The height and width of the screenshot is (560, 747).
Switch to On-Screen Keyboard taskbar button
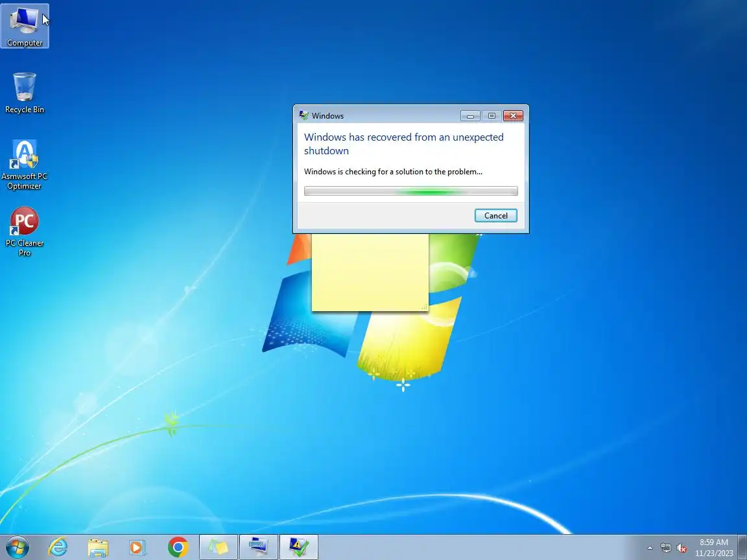(x=258, y=547)
